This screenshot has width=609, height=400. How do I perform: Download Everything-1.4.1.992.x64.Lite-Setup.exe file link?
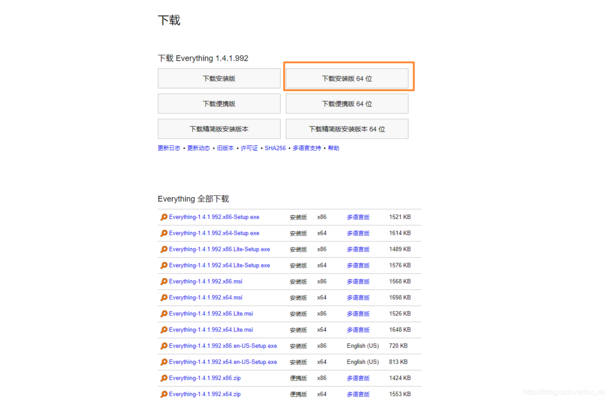click(x=219, y=265)
